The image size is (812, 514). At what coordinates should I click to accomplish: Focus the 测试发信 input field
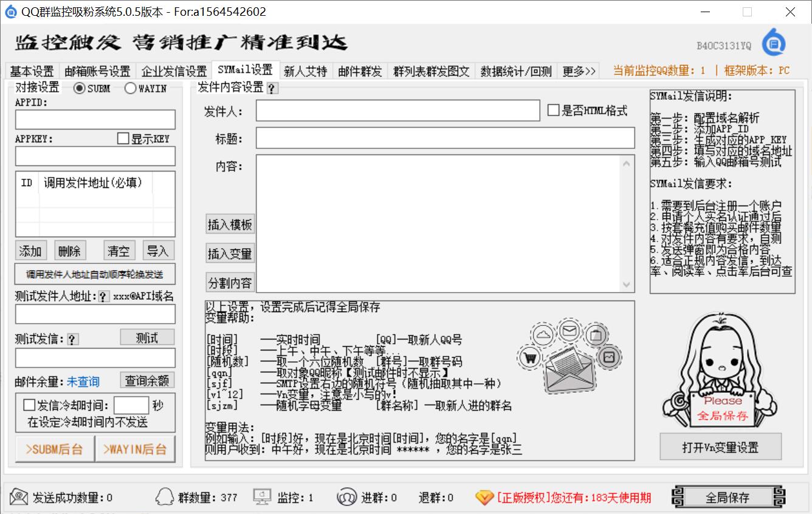pos(95,358)
